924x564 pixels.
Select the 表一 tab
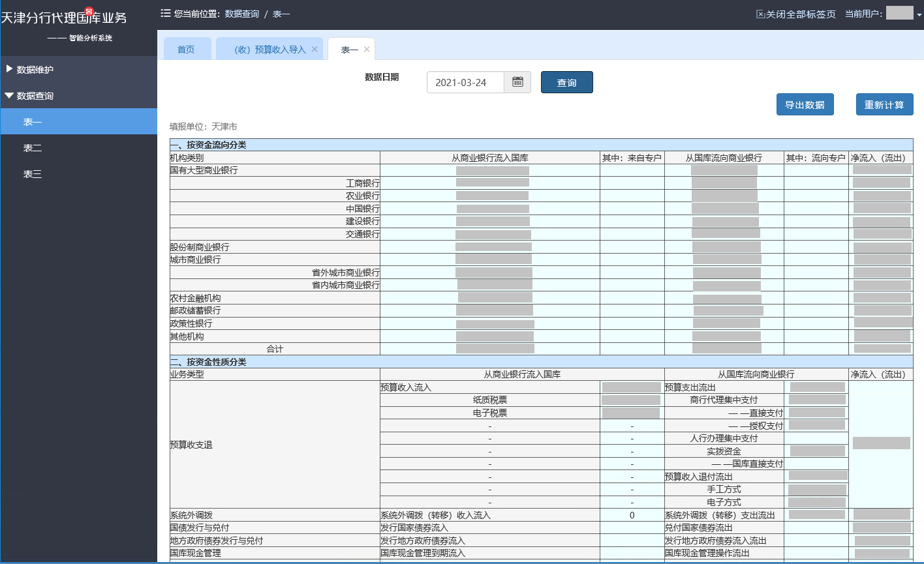[350, 50]
